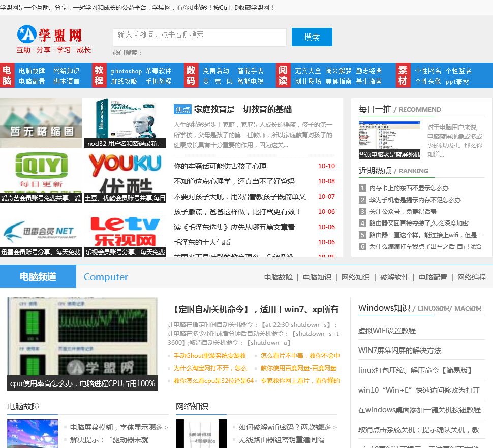Open 免费活动 nav link
Image resolution: width=493 pixels, height=448 pixels.
(216, 71)
